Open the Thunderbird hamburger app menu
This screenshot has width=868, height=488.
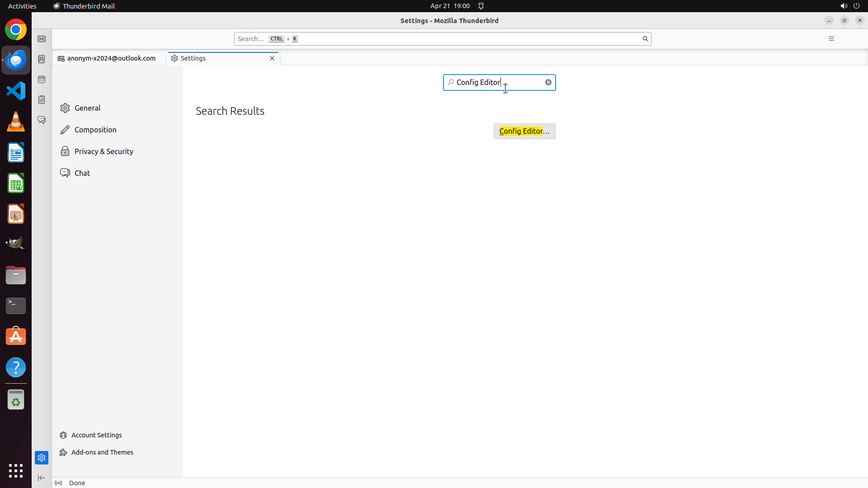831,39
